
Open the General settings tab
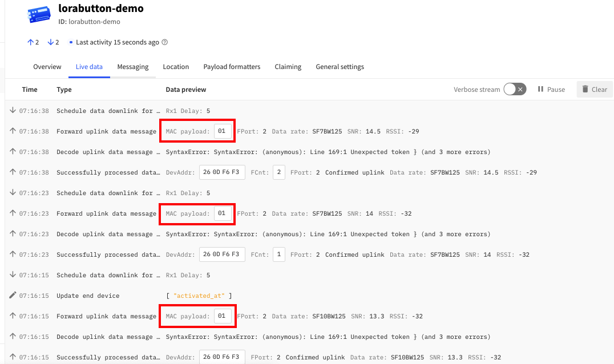pyautogui.click(x=340, y=67)
